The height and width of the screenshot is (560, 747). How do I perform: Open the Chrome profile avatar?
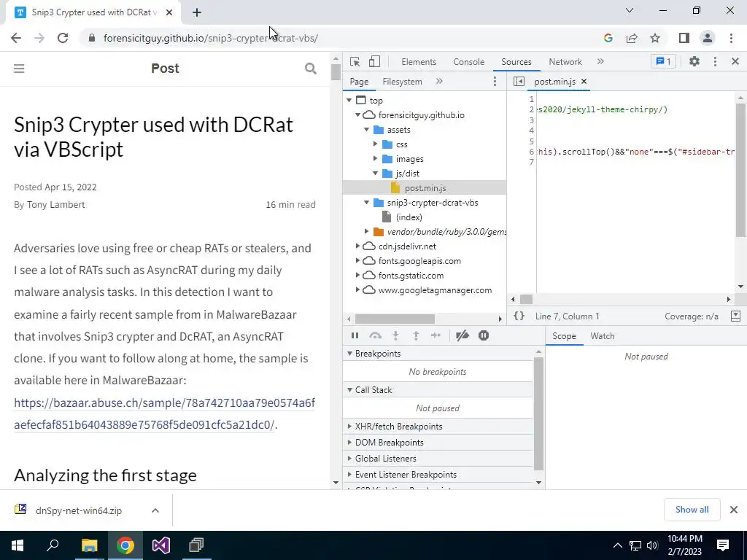point(708,38)
